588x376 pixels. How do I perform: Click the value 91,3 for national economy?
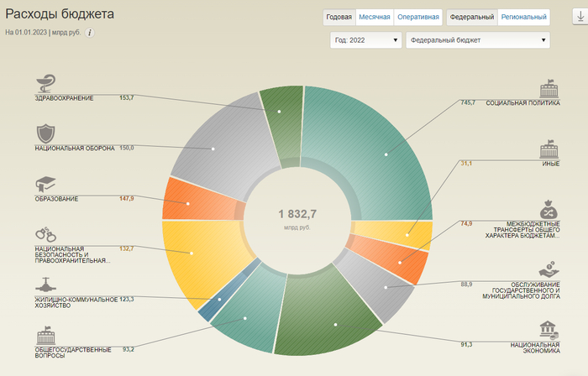coord(466,345)
